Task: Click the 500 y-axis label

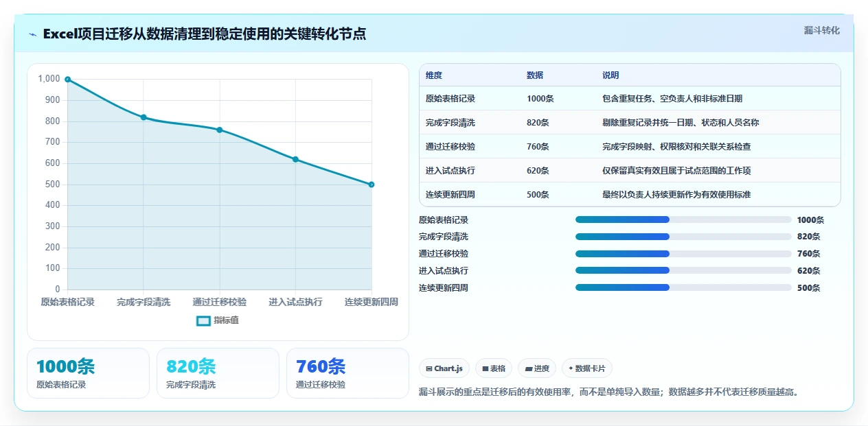Action: [53, 184]
